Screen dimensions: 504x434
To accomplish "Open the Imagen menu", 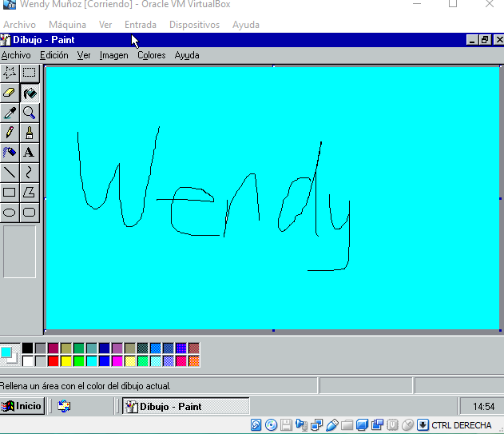I will tap(113, 55).
